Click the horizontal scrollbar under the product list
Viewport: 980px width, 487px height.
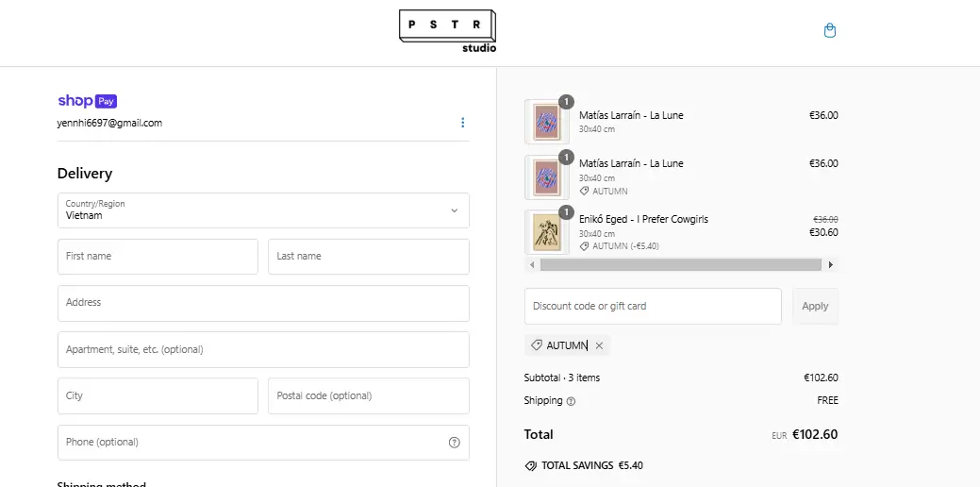click(679, 265)
